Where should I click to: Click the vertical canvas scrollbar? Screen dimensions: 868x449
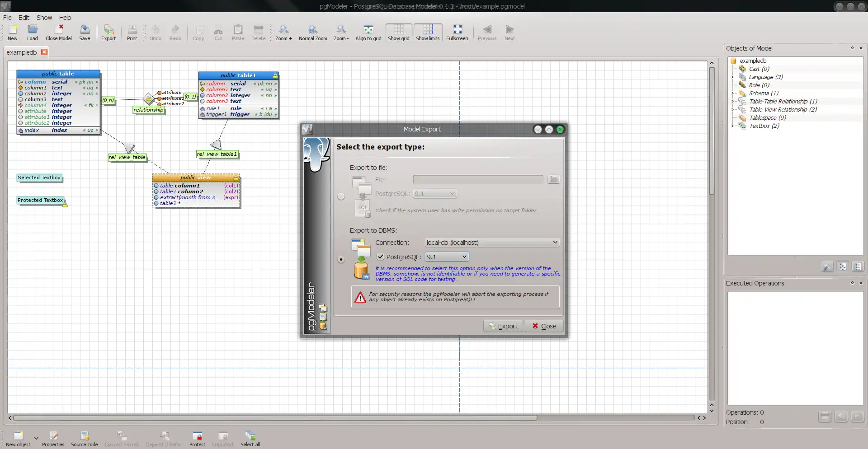[712, 131]
